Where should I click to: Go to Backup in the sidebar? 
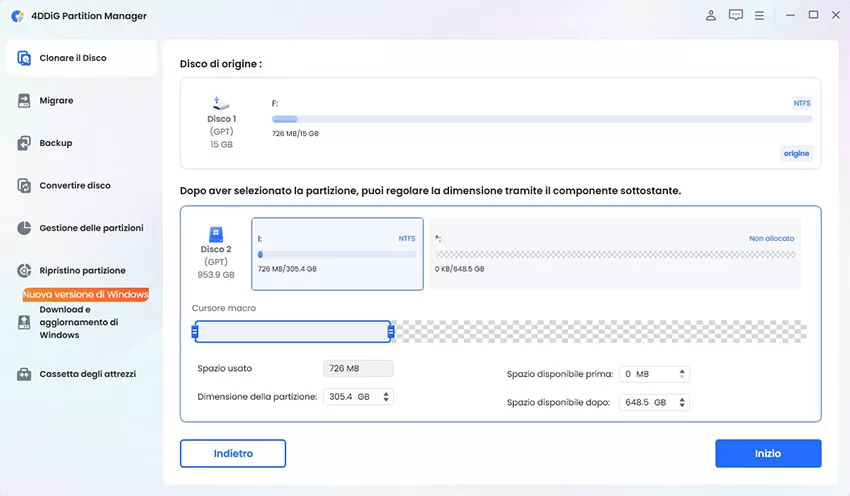[x=55, y=143]
